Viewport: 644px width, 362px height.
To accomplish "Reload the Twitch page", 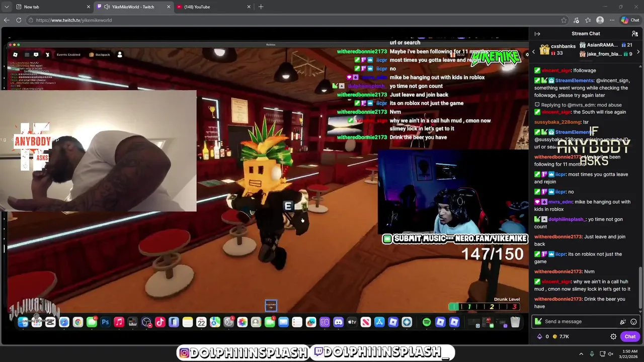I will [x=19, y=20].
